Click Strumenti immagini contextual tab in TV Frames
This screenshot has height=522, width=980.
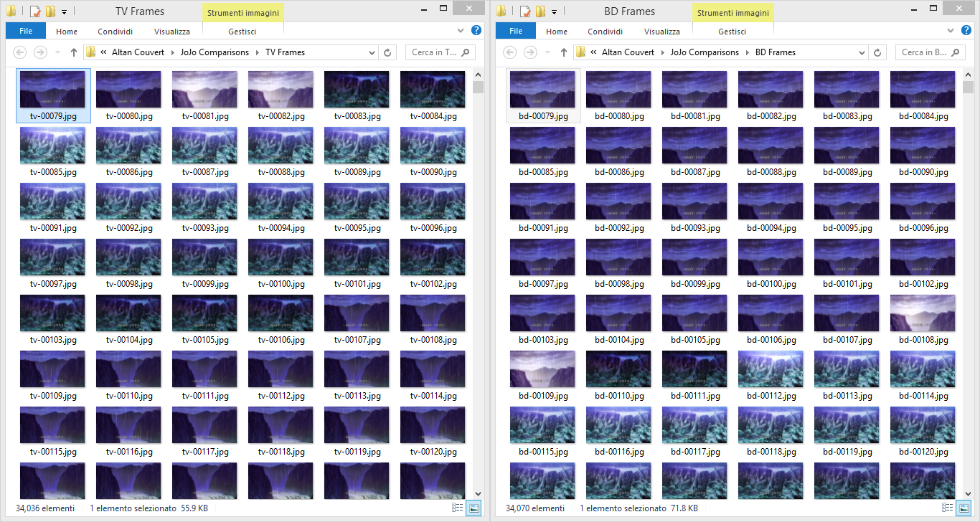[x=243, y=12]
